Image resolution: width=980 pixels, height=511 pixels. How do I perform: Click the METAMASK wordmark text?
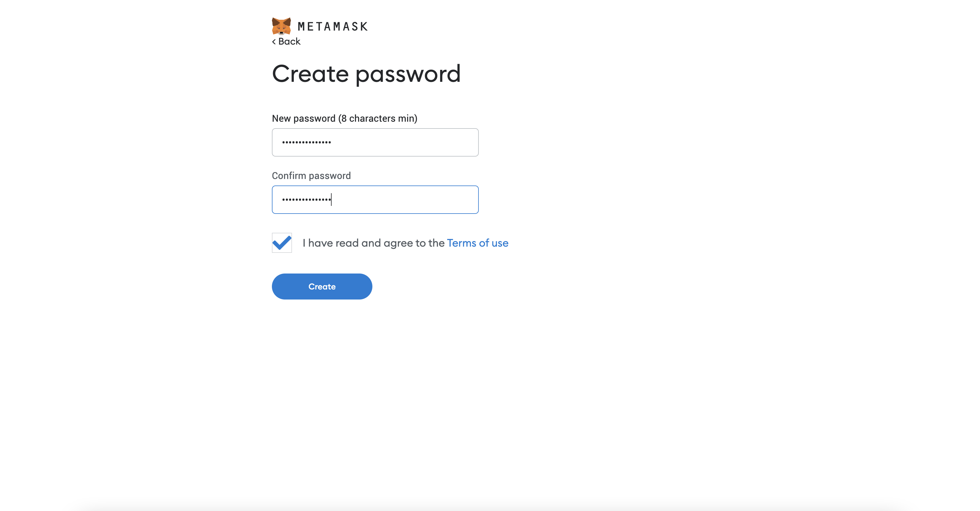332,27
